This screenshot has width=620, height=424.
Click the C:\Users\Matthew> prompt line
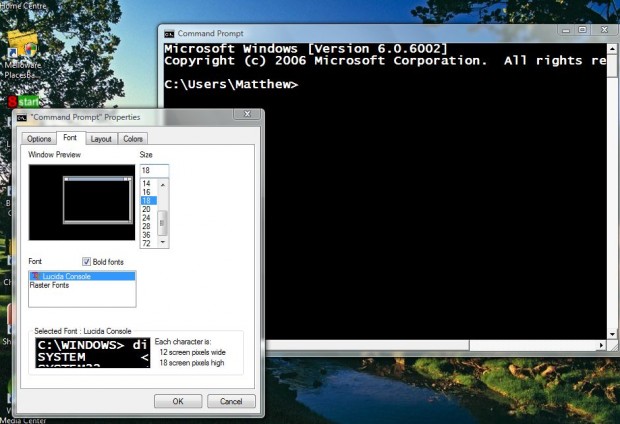[x=231, y=84]
